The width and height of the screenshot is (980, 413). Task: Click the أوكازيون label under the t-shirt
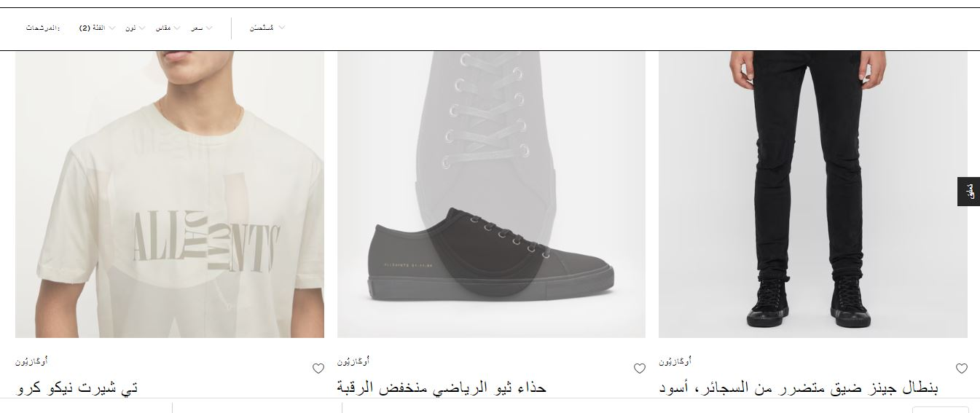(31, 361)
